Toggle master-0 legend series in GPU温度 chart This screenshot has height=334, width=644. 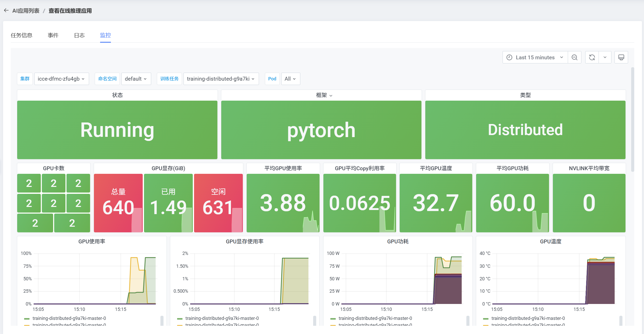click(x=528, y=318)
